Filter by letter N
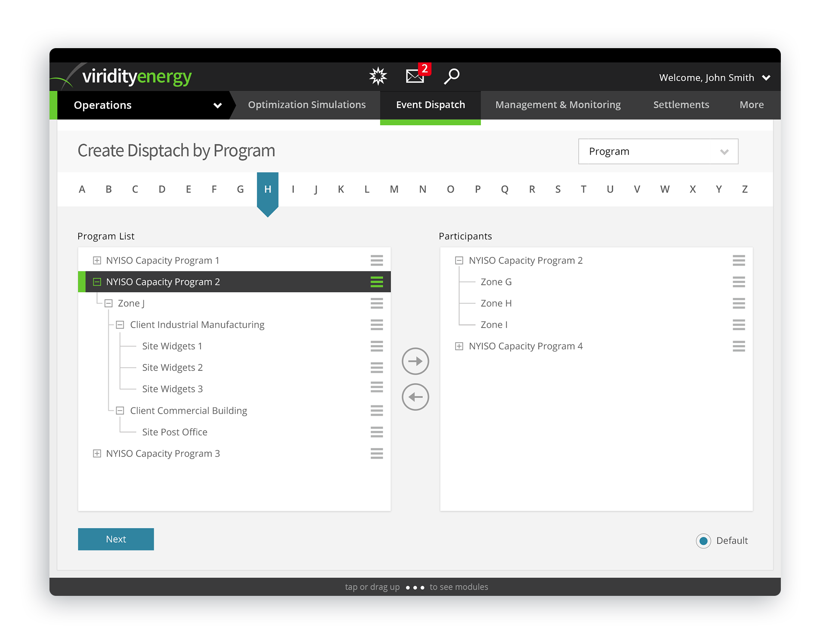The image size is (826, 644). pos(422,190)
